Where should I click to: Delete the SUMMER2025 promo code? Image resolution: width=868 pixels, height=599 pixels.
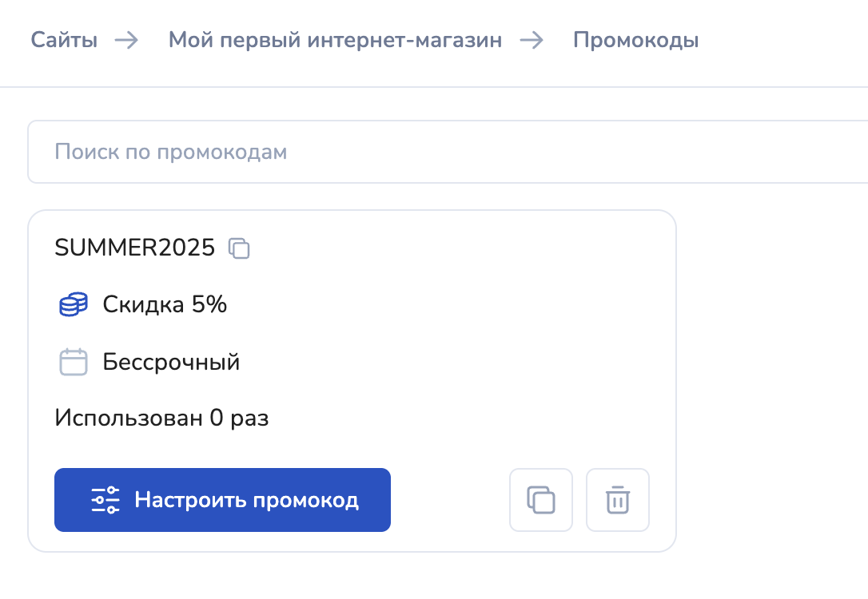(617, 500)
